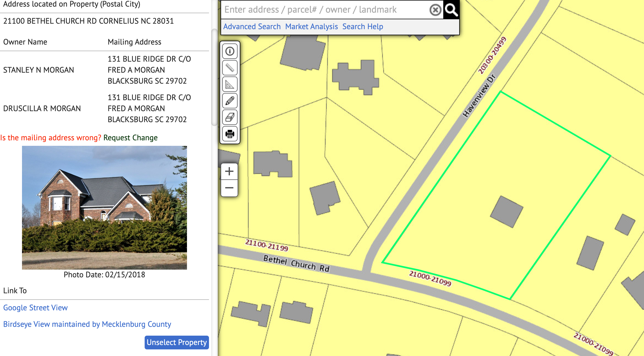Select the pencil draw tool
Viewport: 644px width, 356px height.
230,101
